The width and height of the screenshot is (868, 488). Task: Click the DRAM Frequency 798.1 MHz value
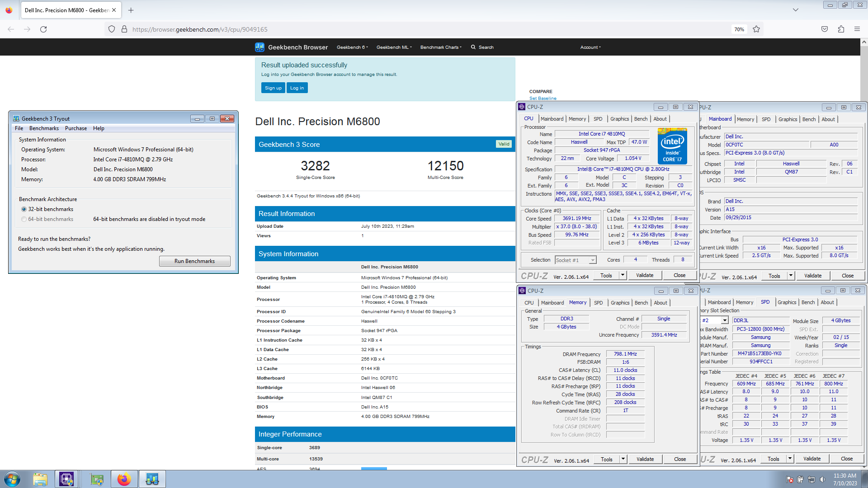625,354
